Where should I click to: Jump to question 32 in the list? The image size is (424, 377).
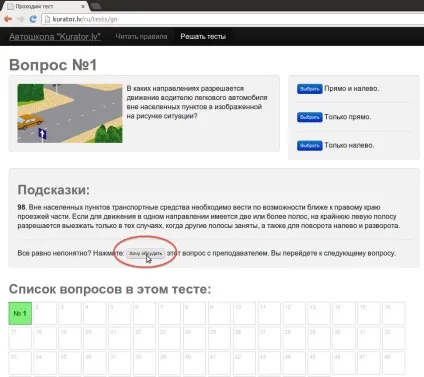click(394, 338)
